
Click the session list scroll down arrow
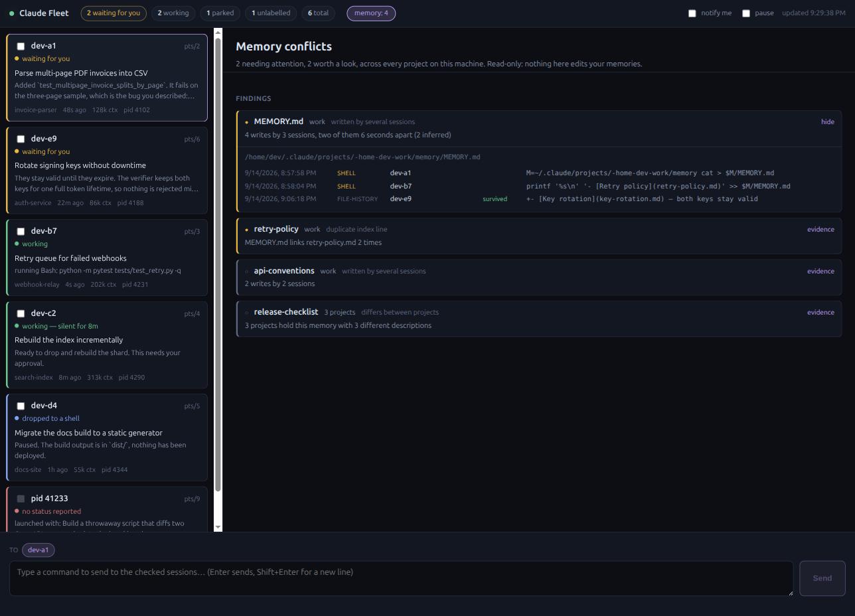(x=218, y=527)
